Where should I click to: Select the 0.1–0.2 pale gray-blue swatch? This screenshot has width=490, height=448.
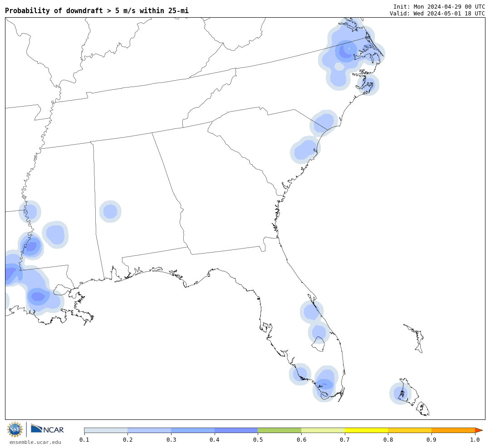[x=106, y=430]
